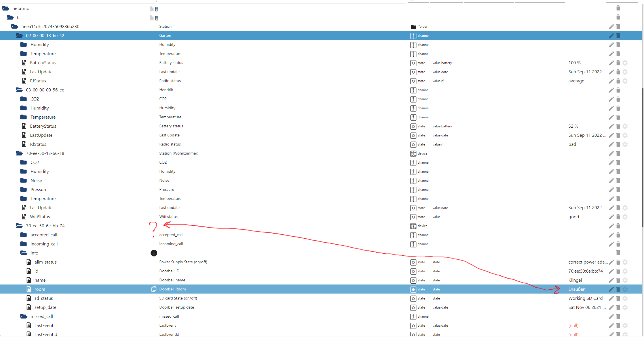This screenshot has width=644, height=338.
Task: Click the instance status icon beside netatmo
Action: 154,9
